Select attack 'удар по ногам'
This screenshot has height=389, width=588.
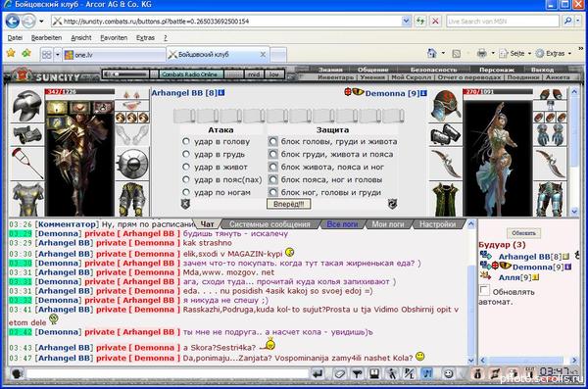point(186,192)
